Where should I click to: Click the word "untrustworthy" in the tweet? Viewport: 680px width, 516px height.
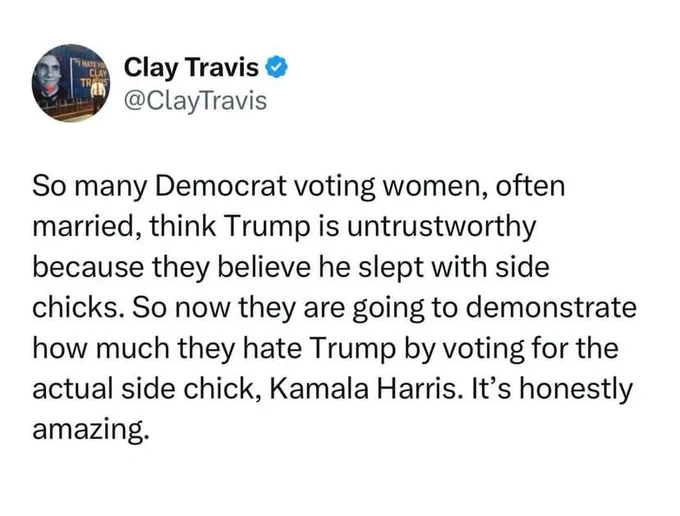pos(441,227)
